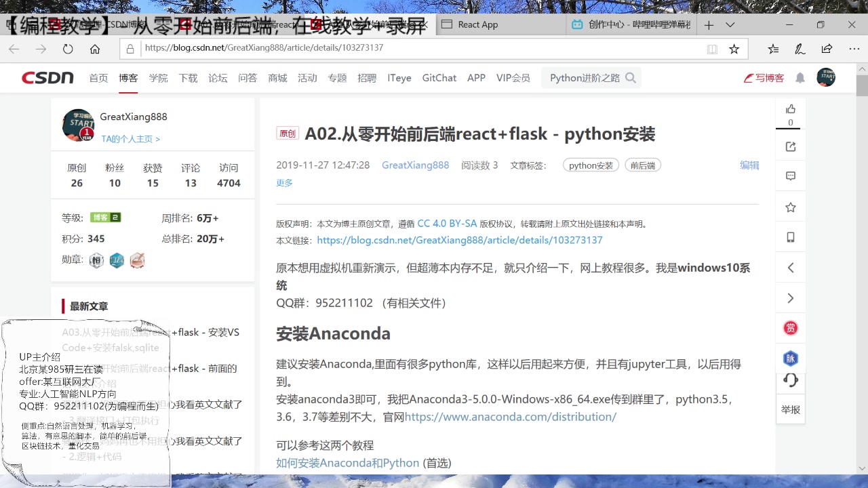Click the red 赏 reward icon
The height and width of the screenshot is (488, 868).
(x=791, y=328)
